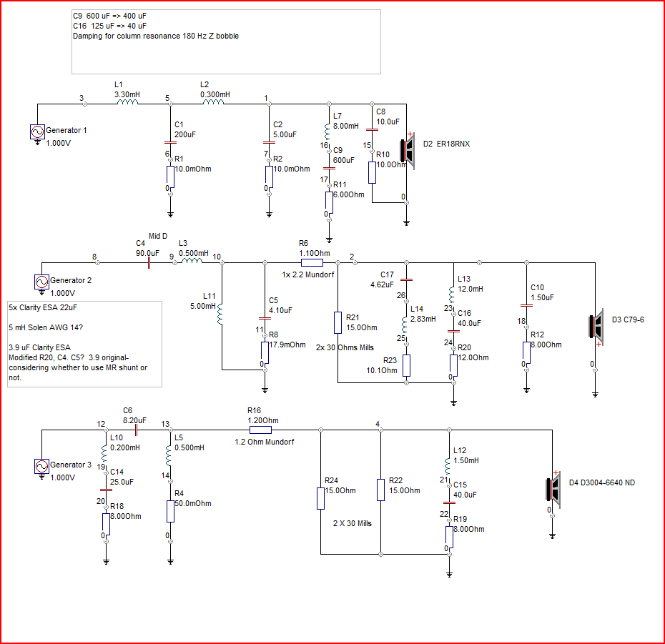This screenshot has height=644, width=665.
Task: Select resistor R19 8.00Ohm symbol
Action: coord(449,538)
